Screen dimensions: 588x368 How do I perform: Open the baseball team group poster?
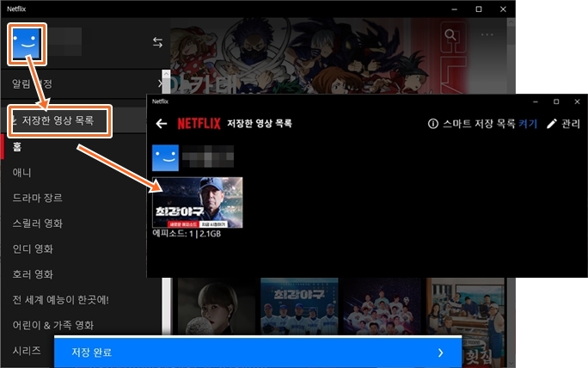click(x=383, y=306)
